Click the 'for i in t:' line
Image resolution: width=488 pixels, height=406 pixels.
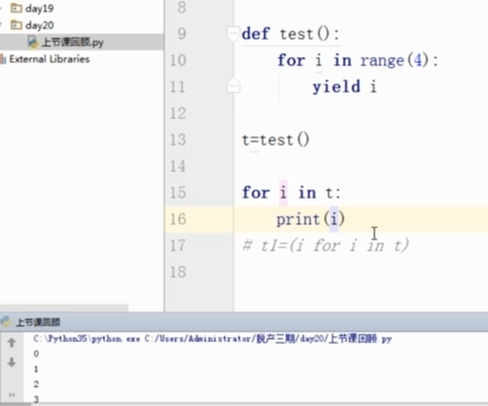pyautogui.click(x=291, y=193)
